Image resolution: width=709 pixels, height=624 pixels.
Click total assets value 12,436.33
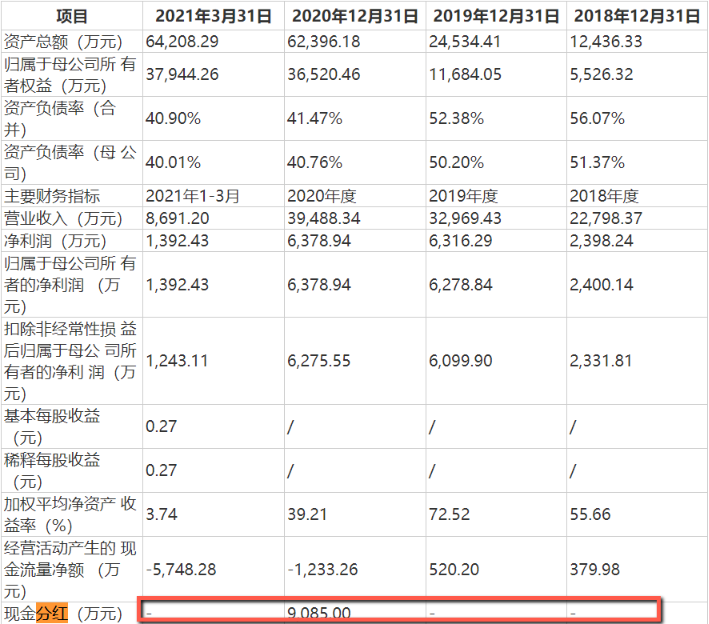606,42
